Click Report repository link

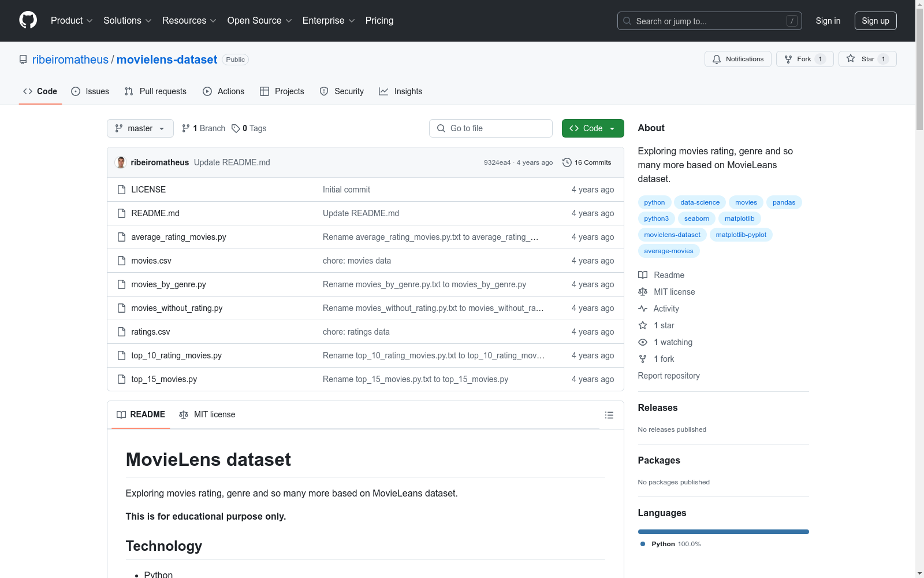coord(669,376)
